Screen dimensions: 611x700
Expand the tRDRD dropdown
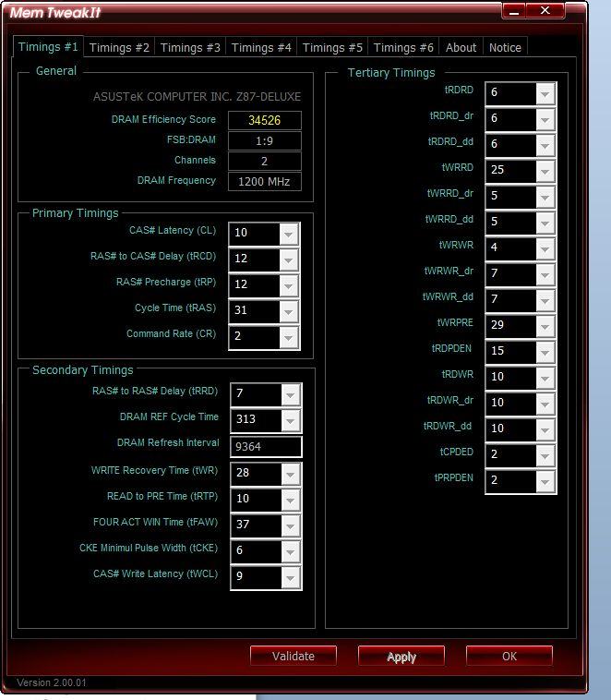[x=545, y=94]
